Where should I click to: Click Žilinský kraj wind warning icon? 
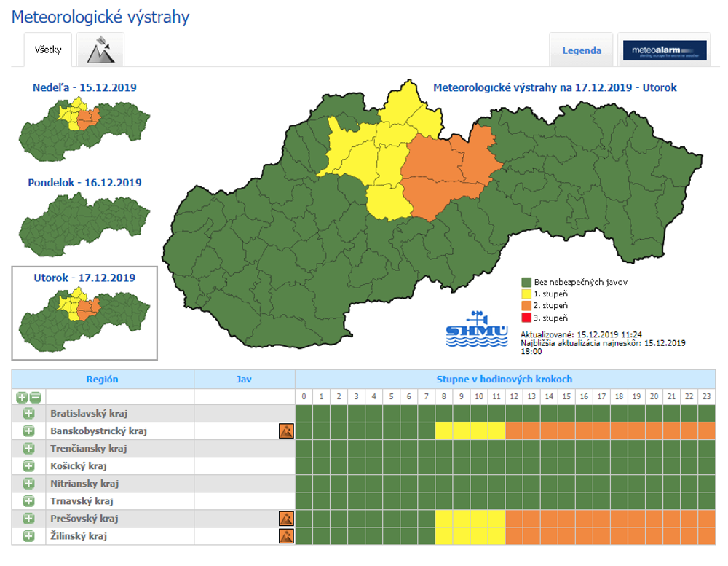(286, 536)
